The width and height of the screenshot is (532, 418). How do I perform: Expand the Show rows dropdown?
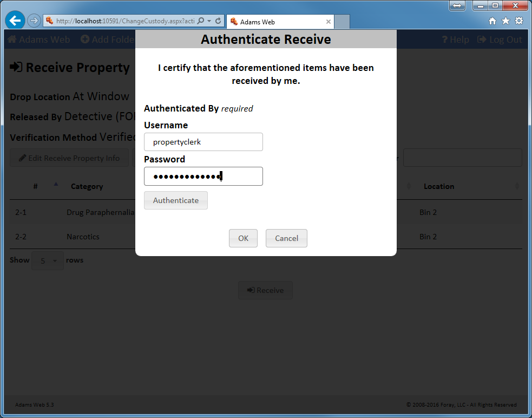48,261
